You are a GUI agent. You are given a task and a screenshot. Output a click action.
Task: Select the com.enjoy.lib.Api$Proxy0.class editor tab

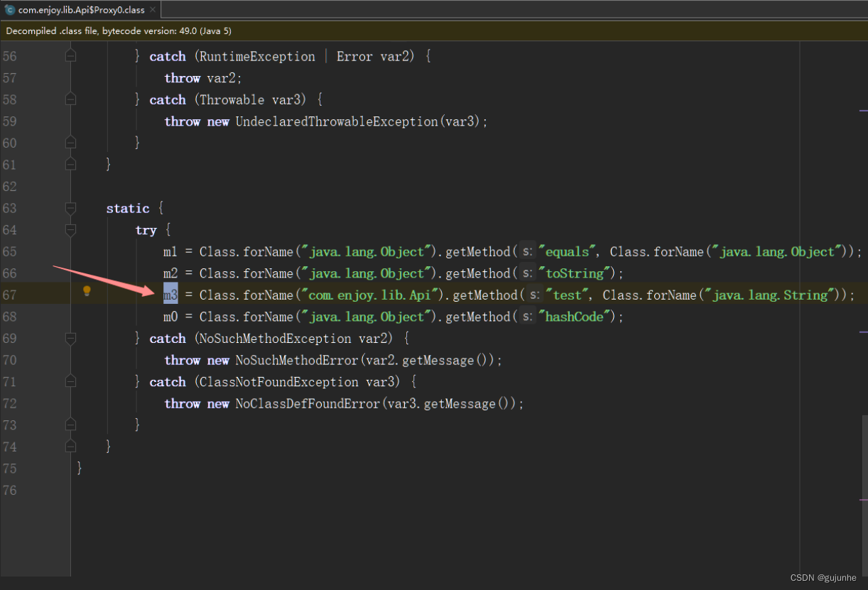80,10
